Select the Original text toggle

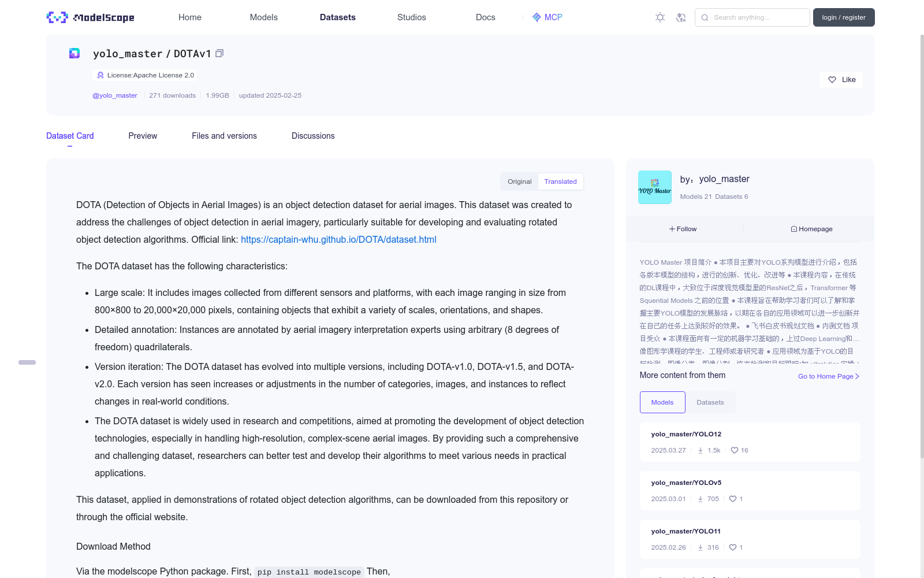tap(520, 181)
